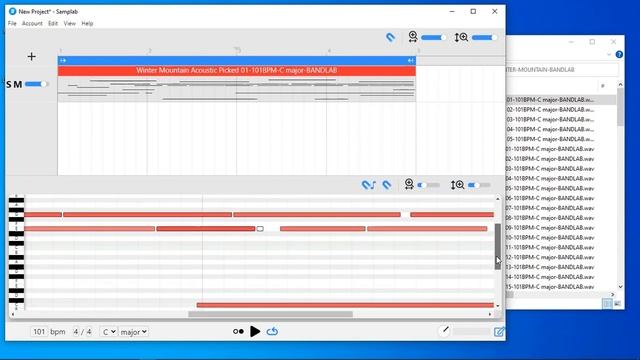Image resolution: width=640 pixels, height=360 pixels.
Task: Click the track volume slider next to M
Action: [x=36, y=84]
